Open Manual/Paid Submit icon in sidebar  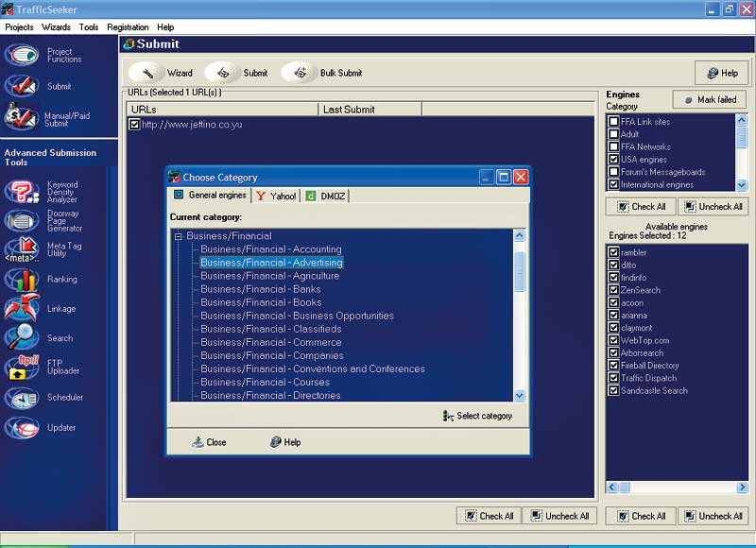21,117
